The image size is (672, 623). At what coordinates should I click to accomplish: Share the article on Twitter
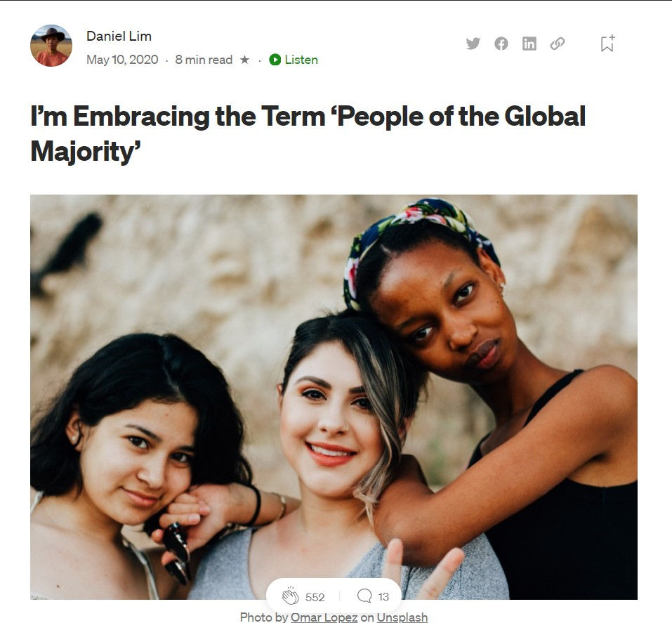pyautogui.click(x=473, y=44)
